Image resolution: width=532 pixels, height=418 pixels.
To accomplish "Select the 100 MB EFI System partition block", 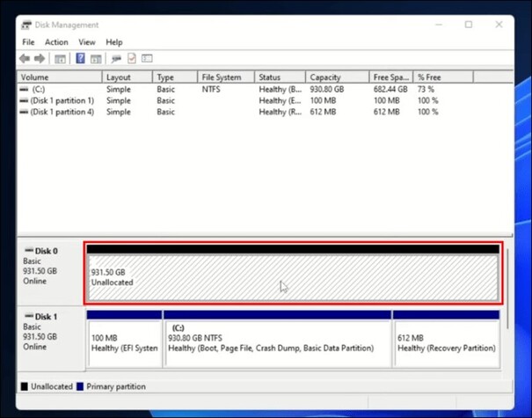I will (x=124, y=342).
